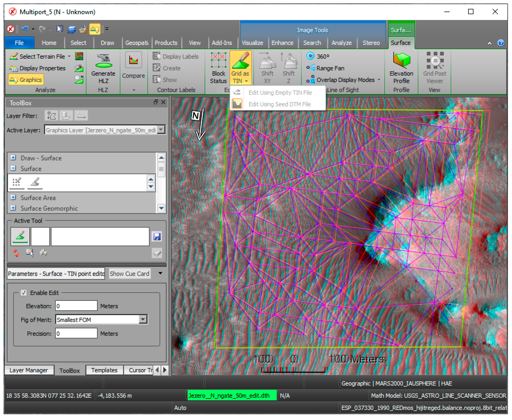This screenshot has height=420, width=512.
Task: Expand the Surface Area tool group
Action: (x=13, y=198)
